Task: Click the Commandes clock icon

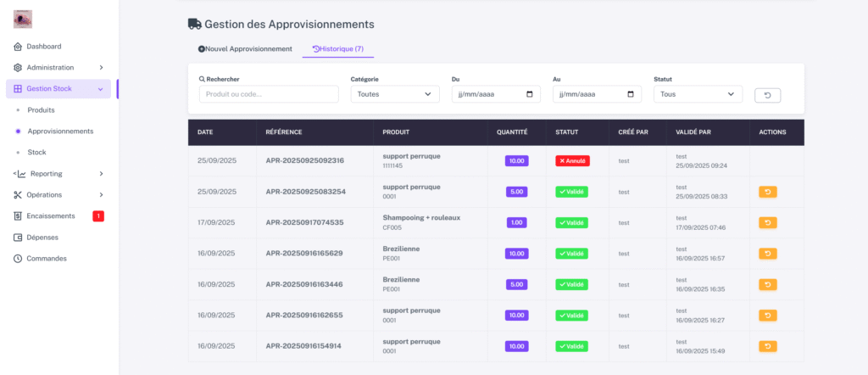Action: click(19, 258)
